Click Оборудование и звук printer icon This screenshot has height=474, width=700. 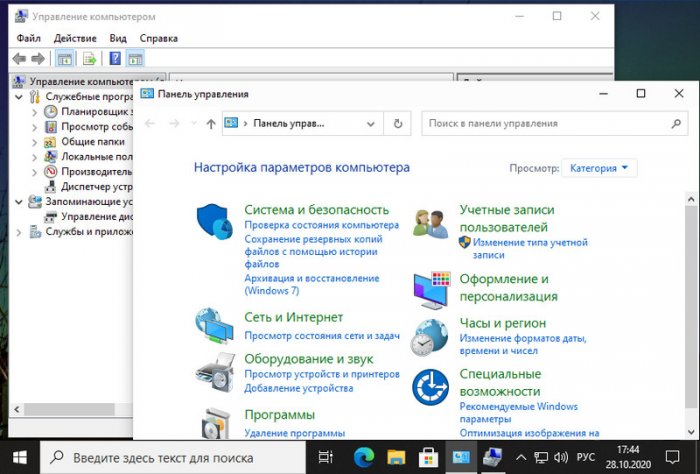(215, 373)
